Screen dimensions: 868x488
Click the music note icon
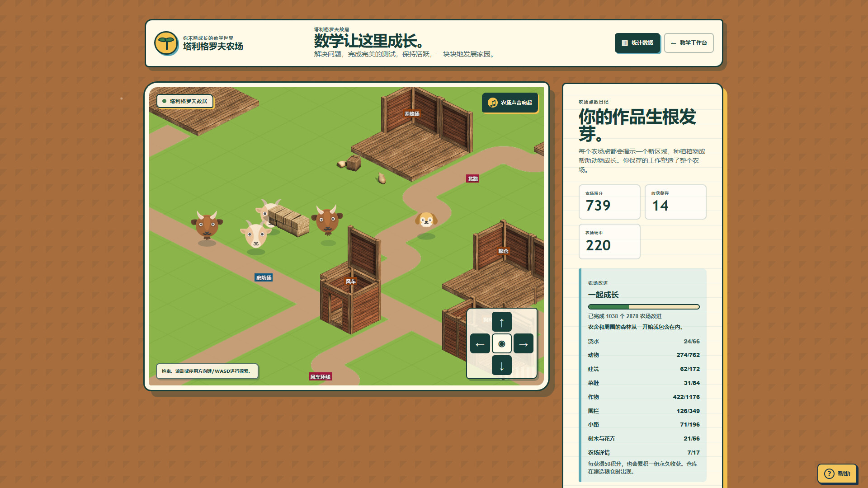(x=493, y=103)
